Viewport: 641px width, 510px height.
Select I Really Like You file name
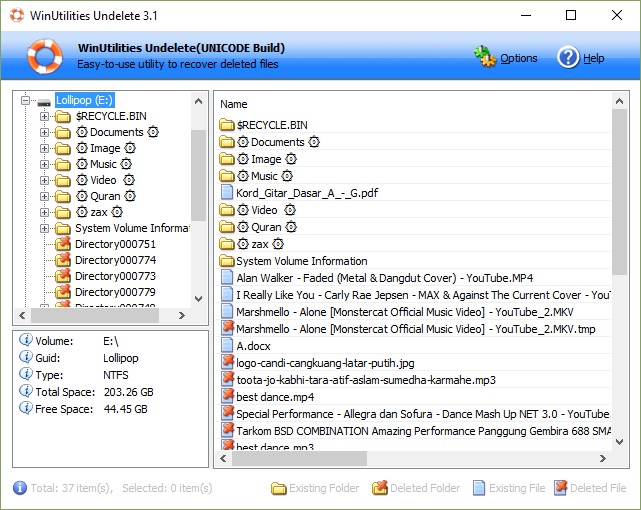[424, 295]
